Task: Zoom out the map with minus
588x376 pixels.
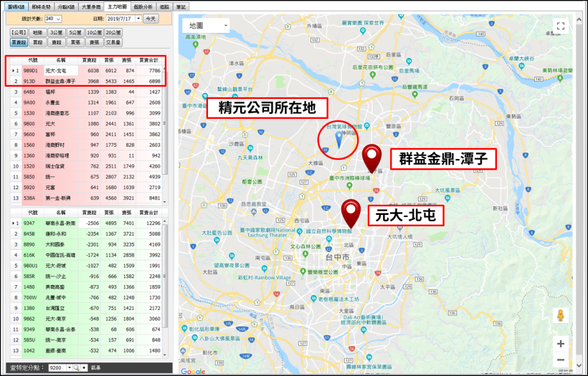Action: (x=561, y=360)
